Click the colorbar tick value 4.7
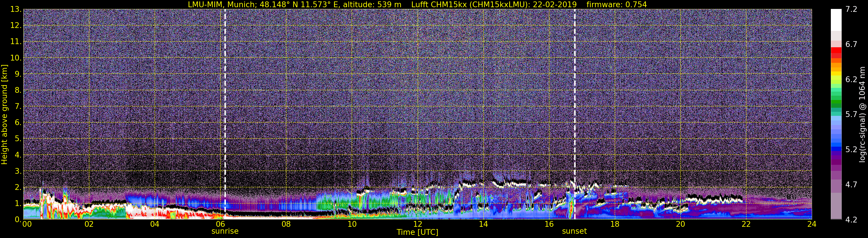 tap(851, 185)
